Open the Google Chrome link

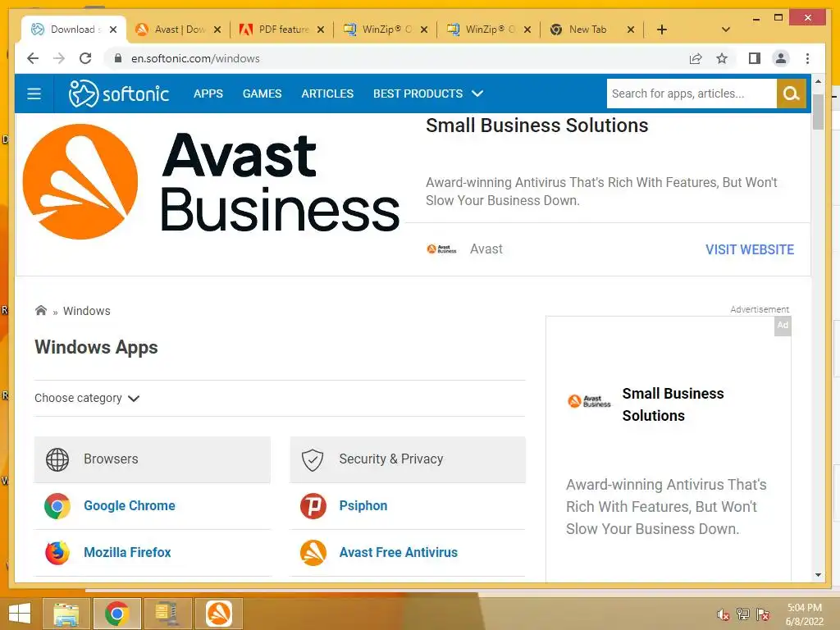129,505
